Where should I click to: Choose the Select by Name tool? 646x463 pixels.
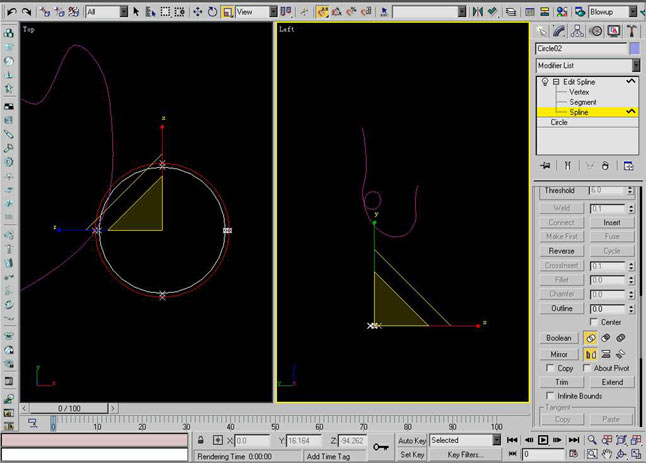[150, 12]
